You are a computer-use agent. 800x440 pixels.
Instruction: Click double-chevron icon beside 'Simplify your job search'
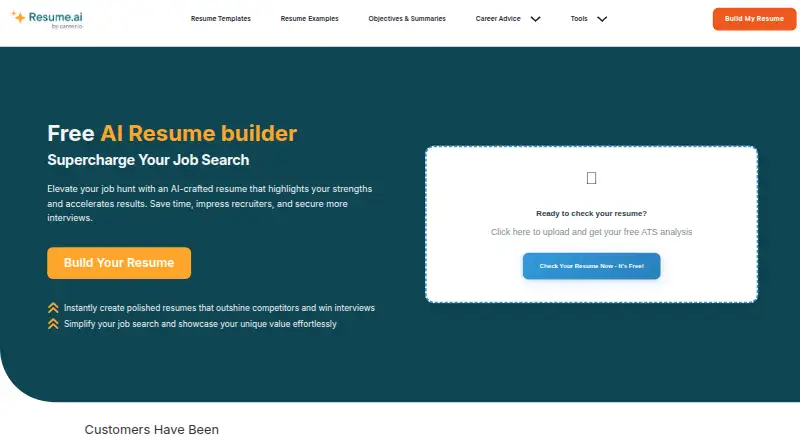coord(53,324)
